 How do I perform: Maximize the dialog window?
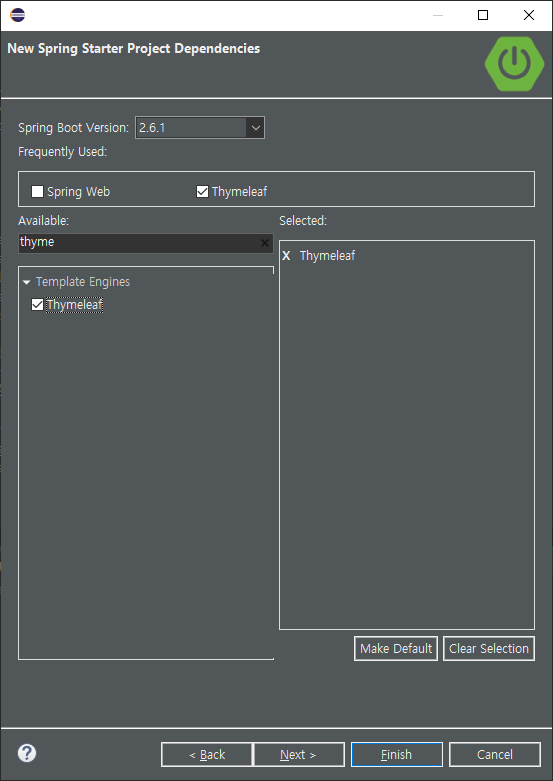[x=483, y=15]
